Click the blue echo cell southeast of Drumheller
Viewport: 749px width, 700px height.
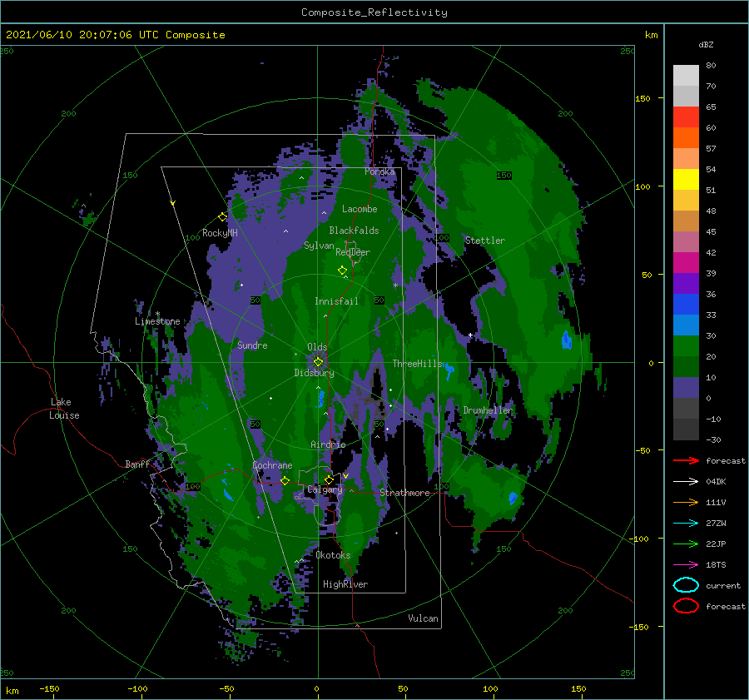click(x=513, y=498)
